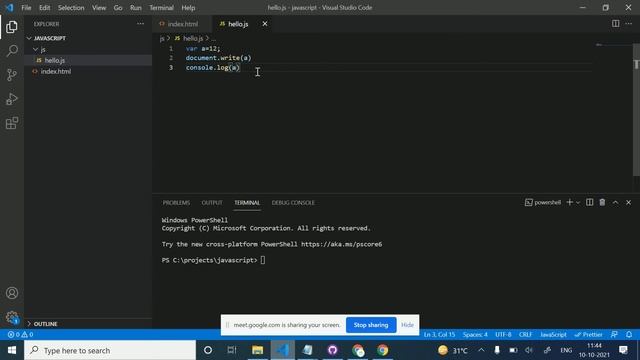Open GitHub Desktop from the taskbar

tap(332, 350)
